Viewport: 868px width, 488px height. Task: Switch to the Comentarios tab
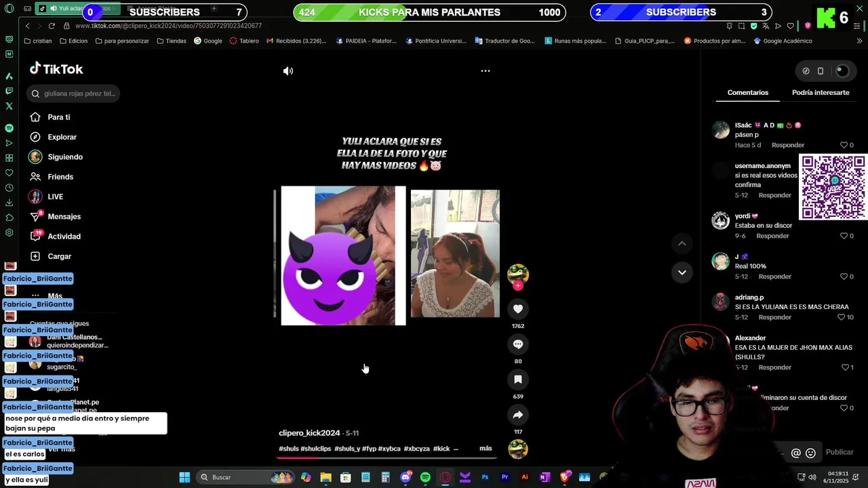coord(748,93)
